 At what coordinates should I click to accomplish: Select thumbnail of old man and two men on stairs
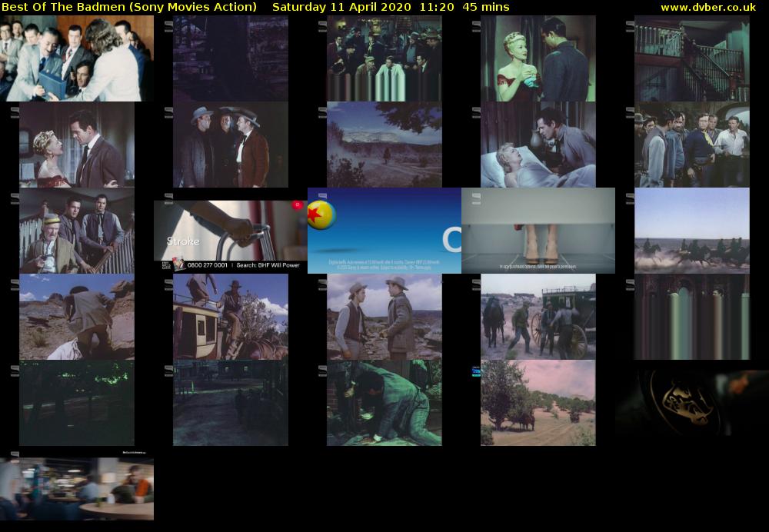pyautogui.click(x=77, y=231)
